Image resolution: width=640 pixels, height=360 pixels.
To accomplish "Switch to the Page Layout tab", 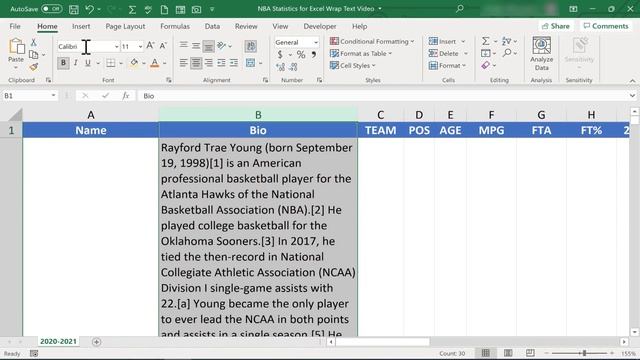I will (125, 26).
